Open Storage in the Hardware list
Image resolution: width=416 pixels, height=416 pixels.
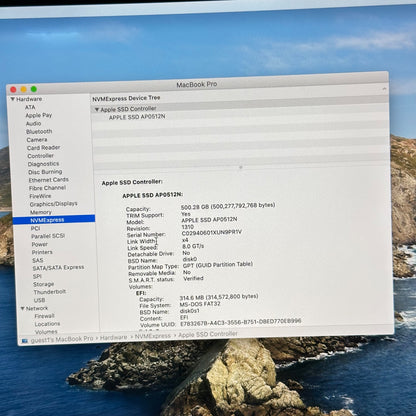[x=43, y=284]
